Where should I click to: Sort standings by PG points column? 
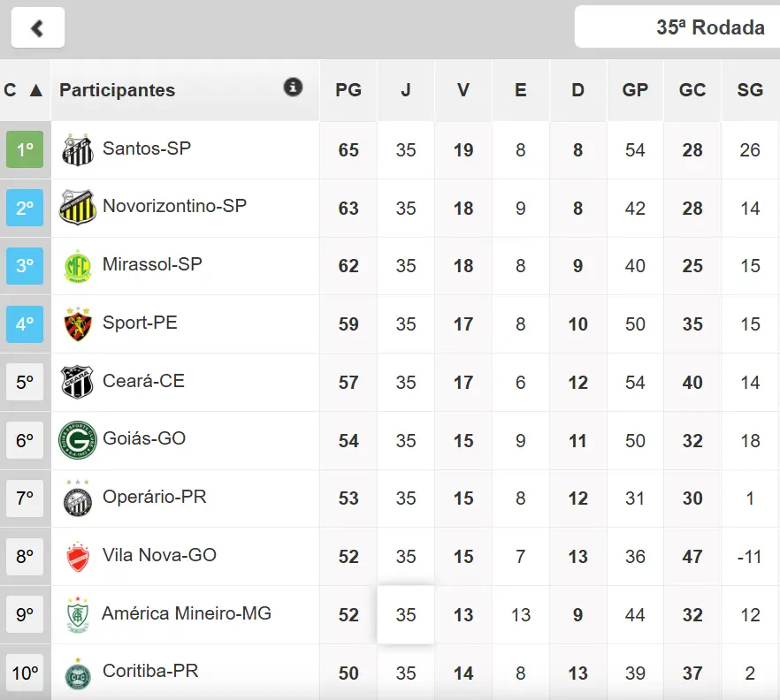point(348,90)
